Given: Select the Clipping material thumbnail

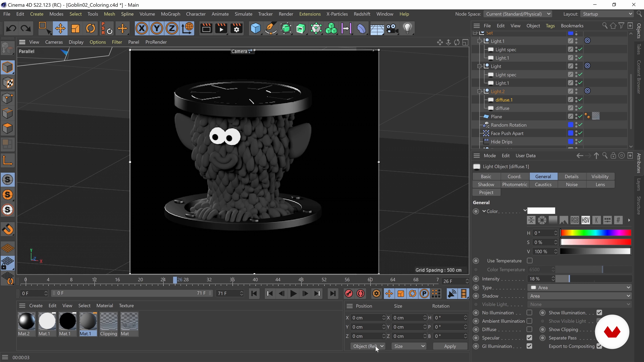Looking at the screenshot, I should coord(109,324).
